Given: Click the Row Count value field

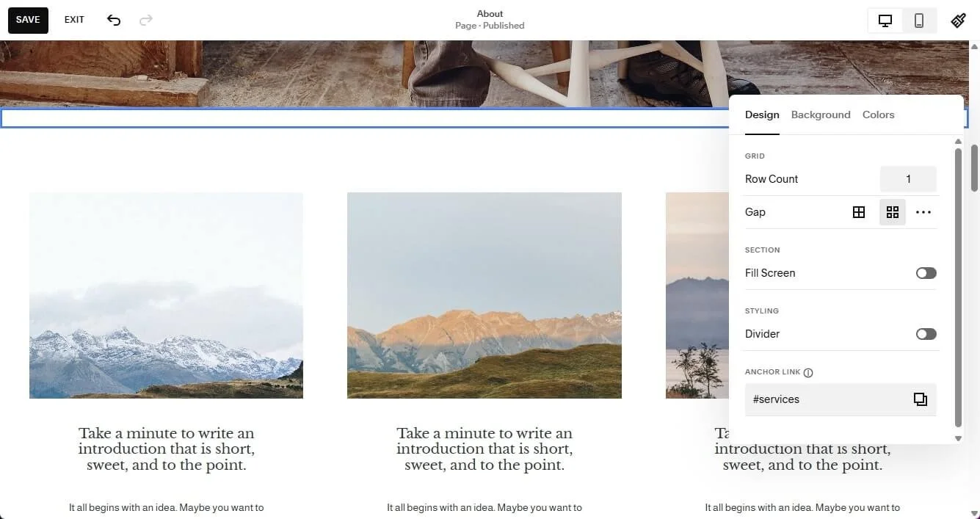Looking at the screenshot, I should pos(908,178).
